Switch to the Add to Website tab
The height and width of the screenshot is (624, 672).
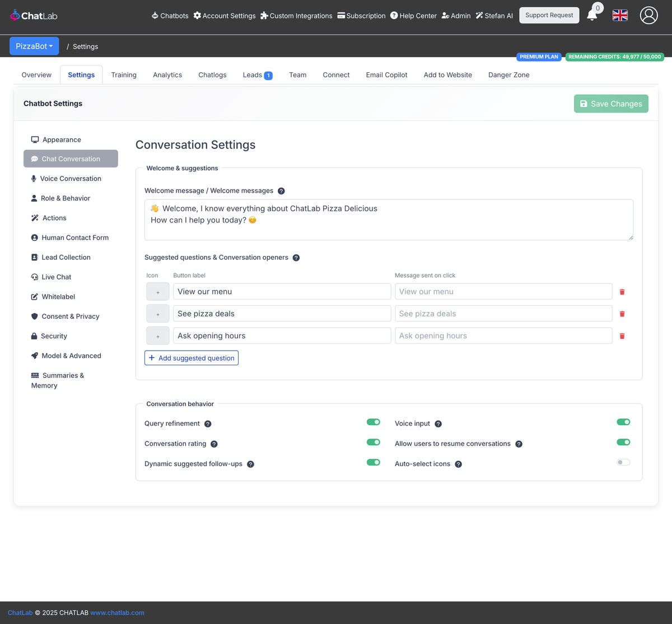tap(447, 75)
